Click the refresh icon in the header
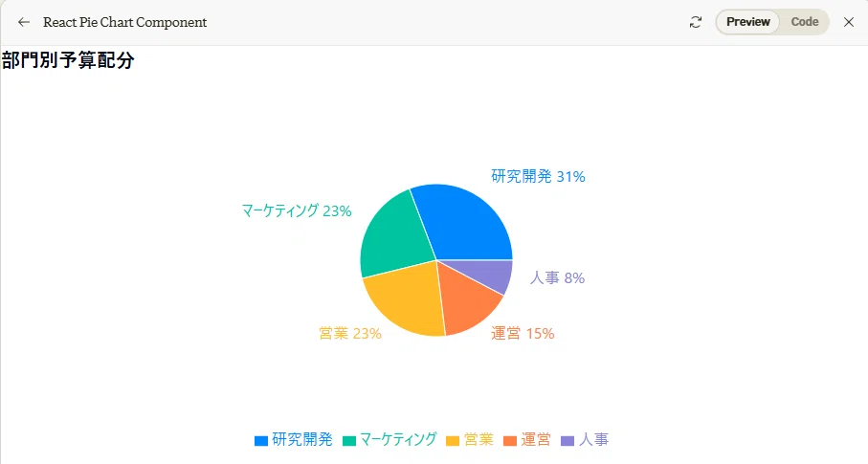The width and height of the screenshot is (868, 464). click(x=696, y=22)
